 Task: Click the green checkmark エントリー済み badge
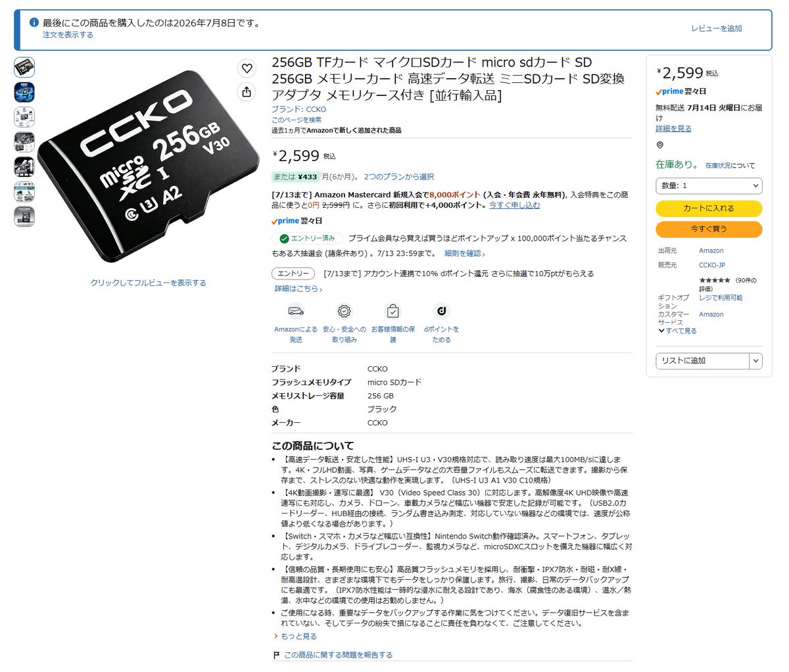(307, 238)
